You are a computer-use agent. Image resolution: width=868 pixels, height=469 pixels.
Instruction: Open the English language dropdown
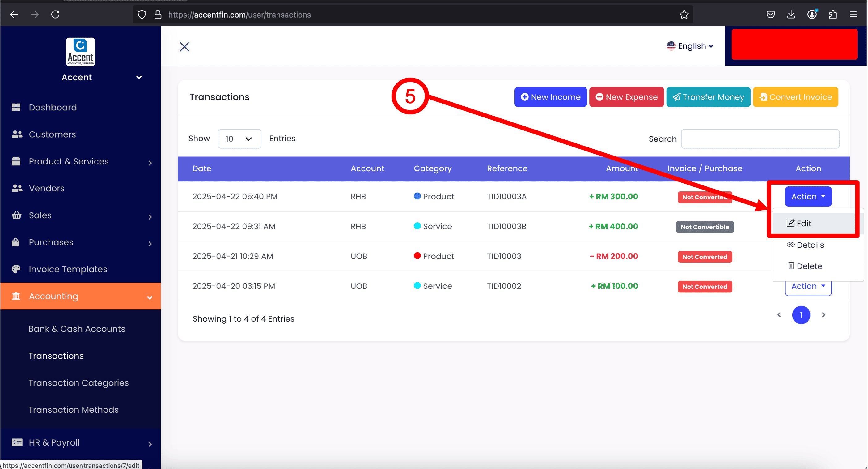click(690, 46)
